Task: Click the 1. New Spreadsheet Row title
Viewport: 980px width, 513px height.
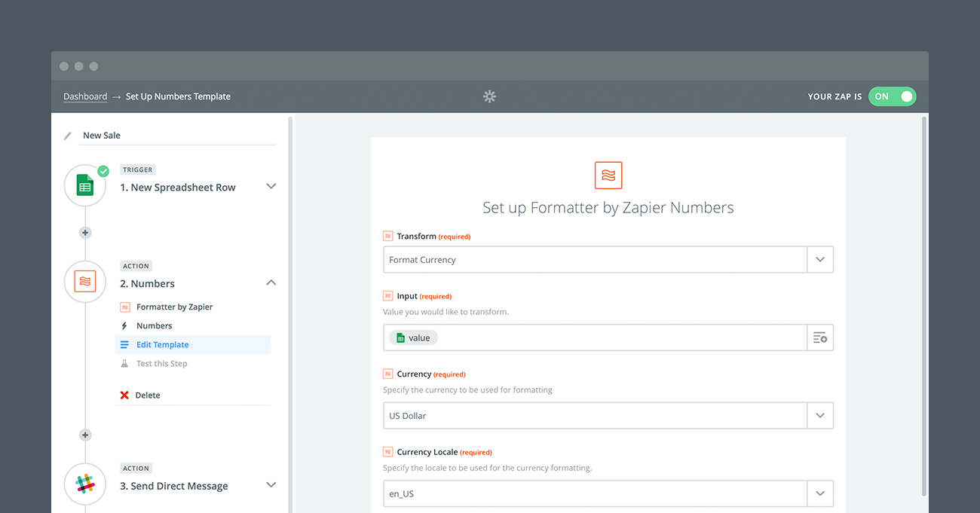Action: (x=178, y=188)
